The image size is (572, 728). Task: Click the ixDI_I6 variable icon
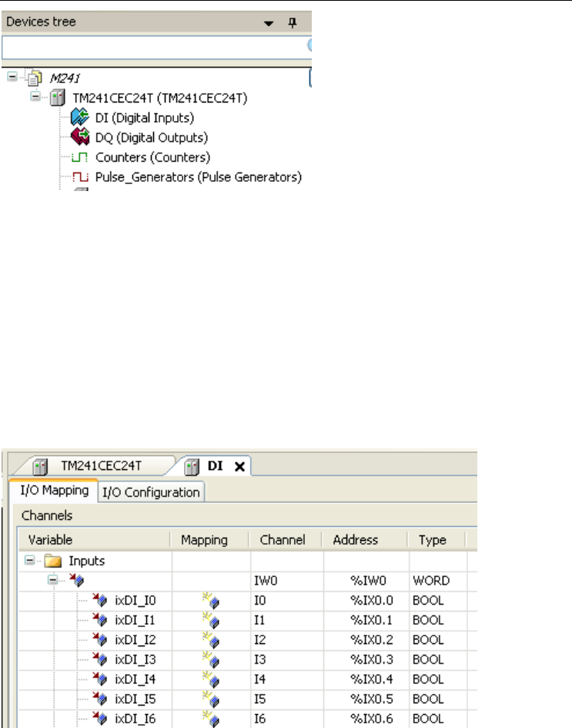click(100, 718)
